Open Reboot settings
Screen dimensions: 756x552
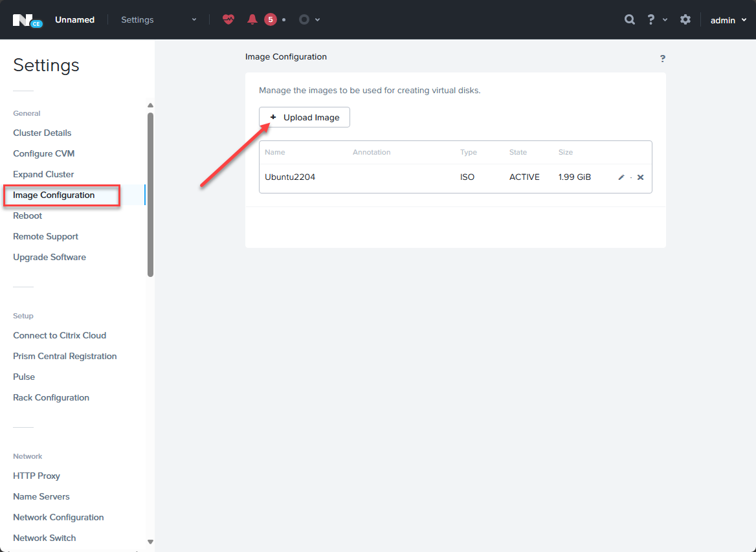pos(27,215)
